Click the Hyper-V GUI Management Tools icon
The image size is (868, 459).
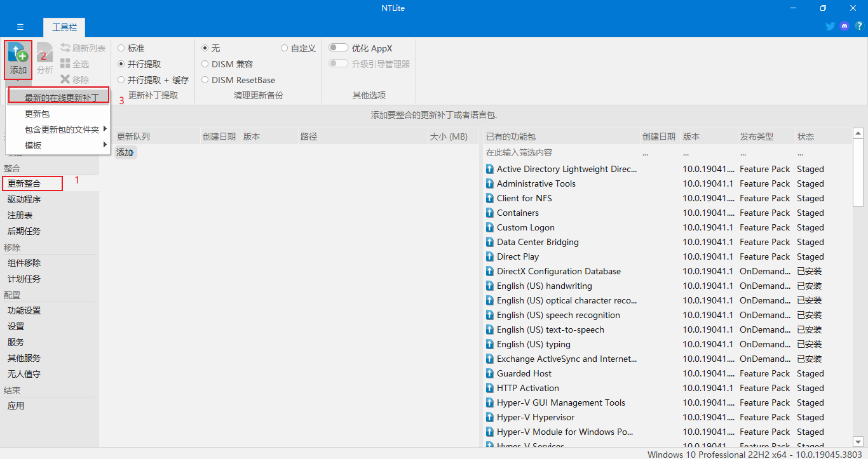coord(490,402)
